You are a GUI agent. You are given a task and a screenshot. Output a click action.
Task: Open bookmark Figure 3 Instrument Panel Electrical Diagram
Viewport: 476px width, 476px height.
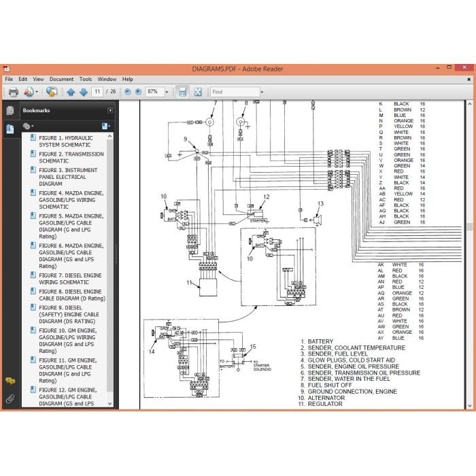(x=68, y=177)
